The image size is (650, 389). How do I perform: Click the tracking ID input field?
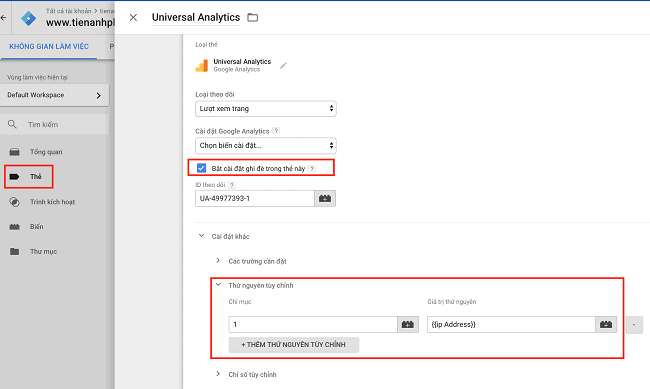pyautogui.click(x=255, y=199)
